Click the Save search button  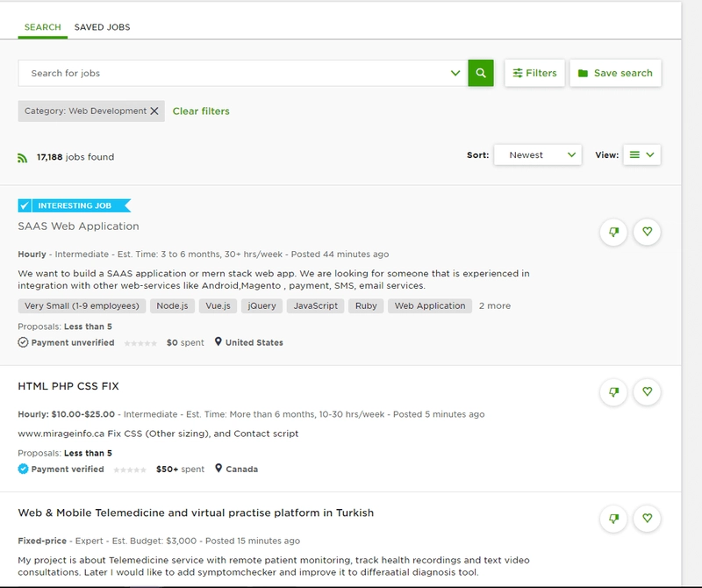(x=615, y=73)
